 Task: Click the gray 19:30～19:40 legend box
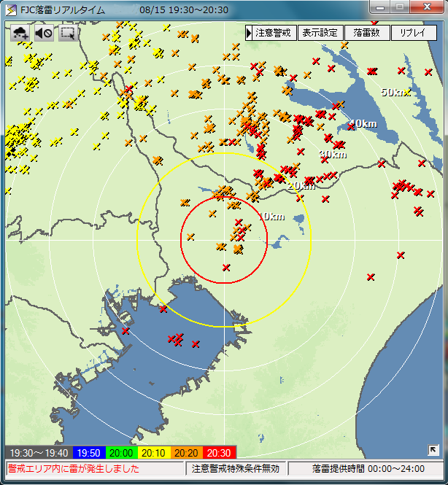tap(39, 453)
